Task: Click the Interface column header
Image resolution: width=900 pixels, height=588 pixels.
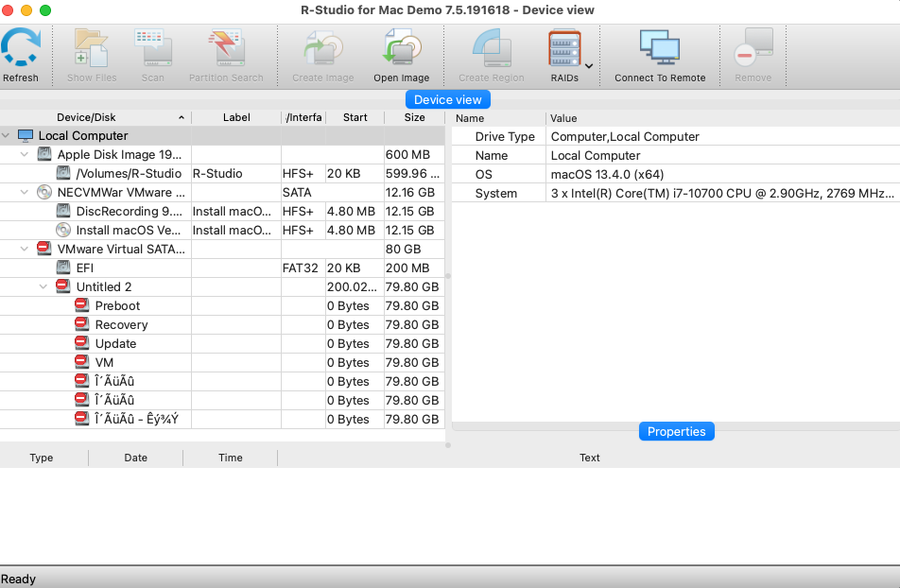Action: [x=303, y=117]
